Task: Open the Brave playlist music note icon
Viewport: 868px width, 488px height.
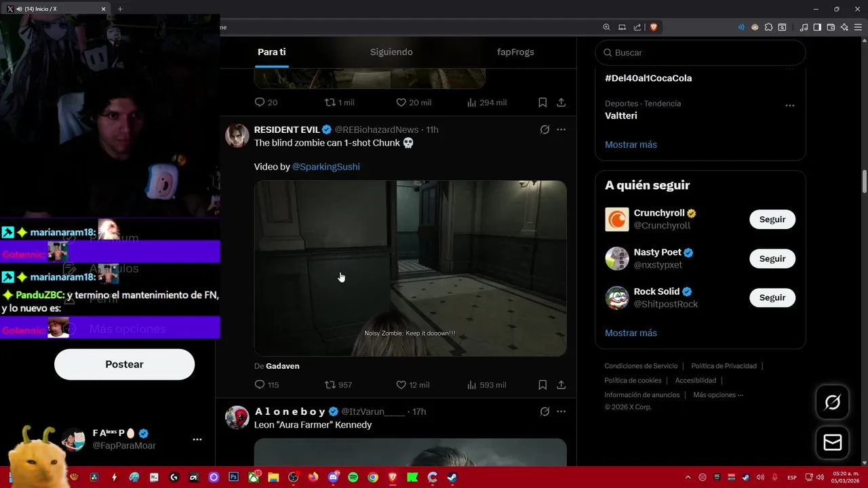Action: [804, 27]
